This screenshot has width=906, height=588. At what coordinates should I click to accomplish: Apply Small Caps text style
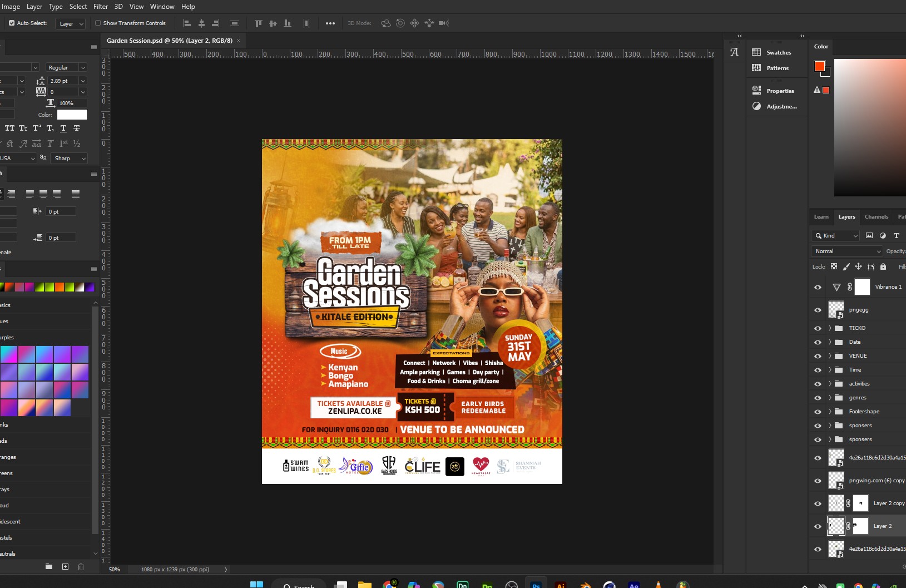click(x=23, y=129)
